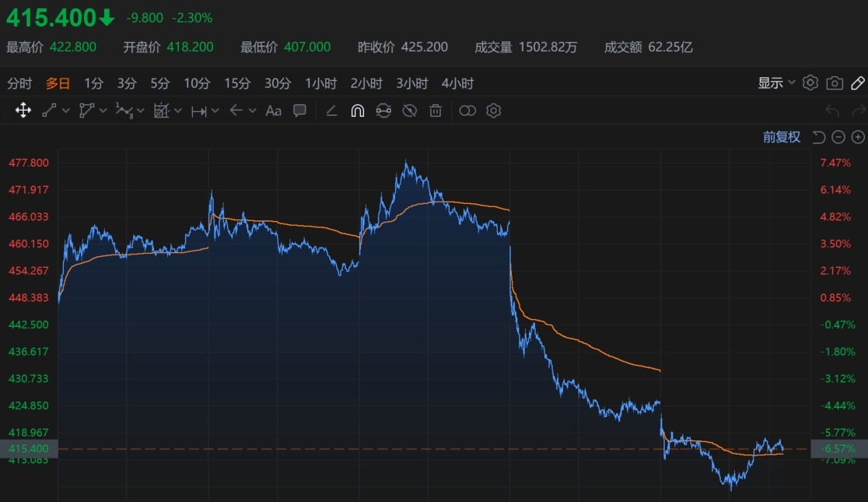The width and height of the screenshot is (868, 502).
Task: Switch to 30分 interval
Action: 278,84
